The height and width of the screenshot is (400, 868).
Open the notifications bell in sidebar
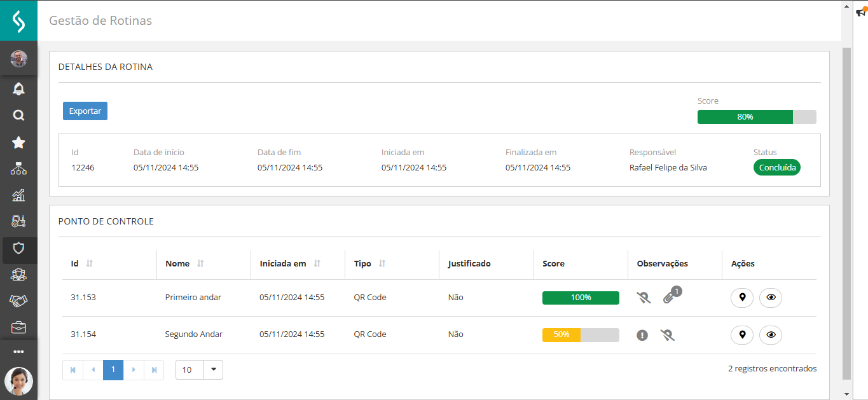pos(18,89)
